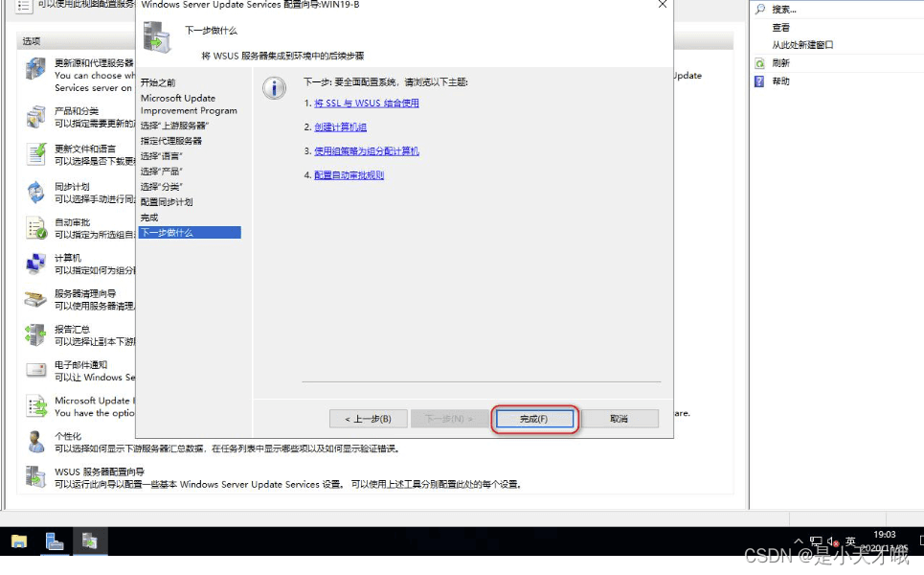The height and width of the screenshot is (575, 924).
Task: Select wizard step 配置同步计划
Action: pyautogui.click(x=167, y=202)
